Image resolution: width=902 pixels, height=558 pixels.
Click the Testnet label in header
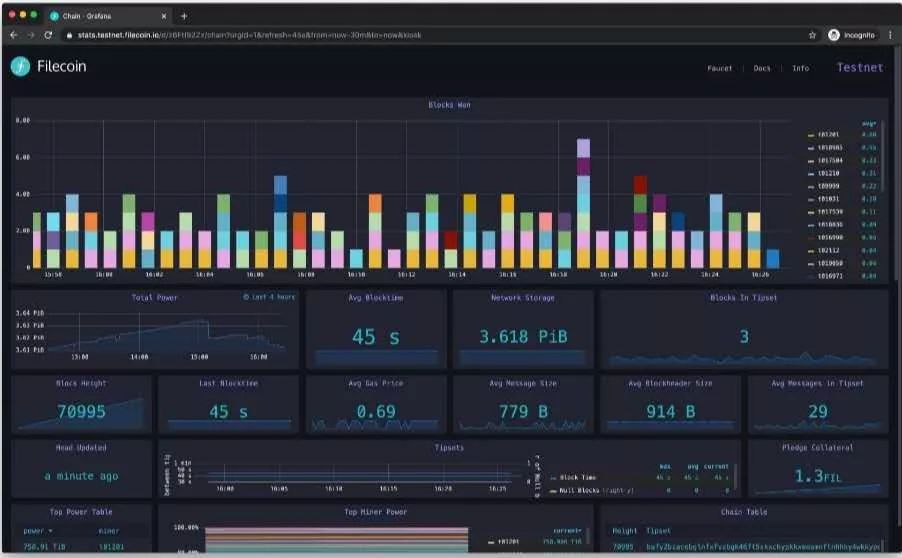tap(859, 68)
